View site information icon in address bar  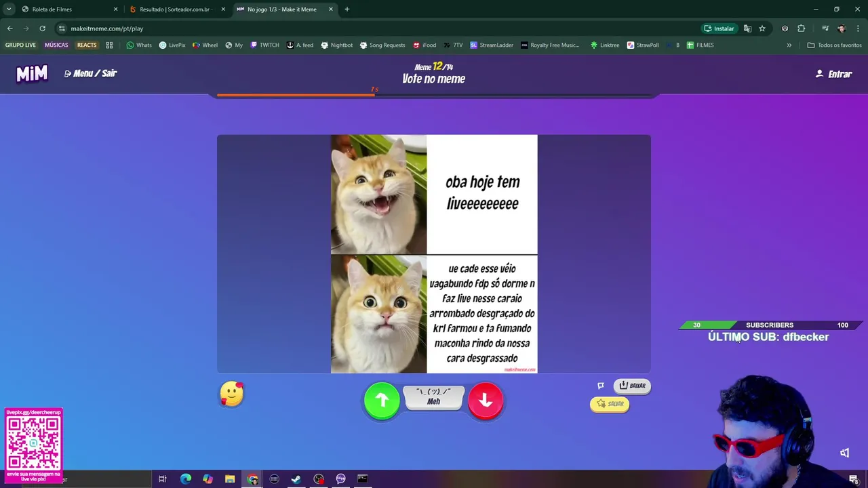[62, 28]
